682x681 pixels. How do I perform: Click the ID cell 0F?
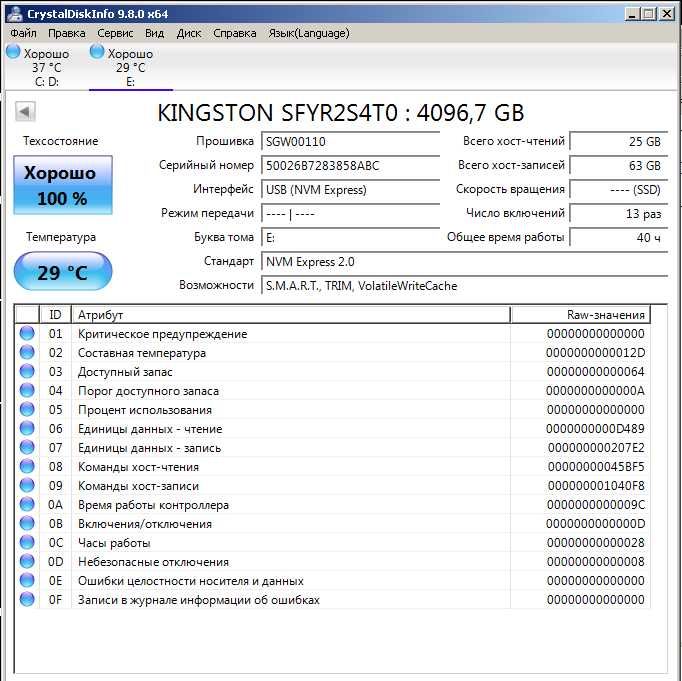pyautogui.click(x=55, y=600)
